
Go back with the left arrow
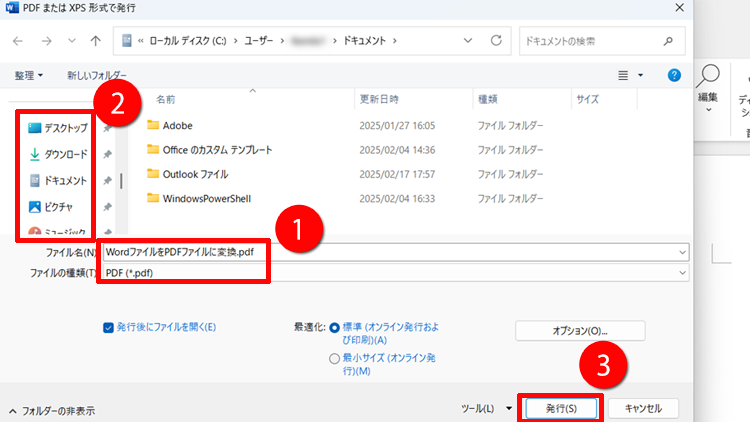pos(18,41)
